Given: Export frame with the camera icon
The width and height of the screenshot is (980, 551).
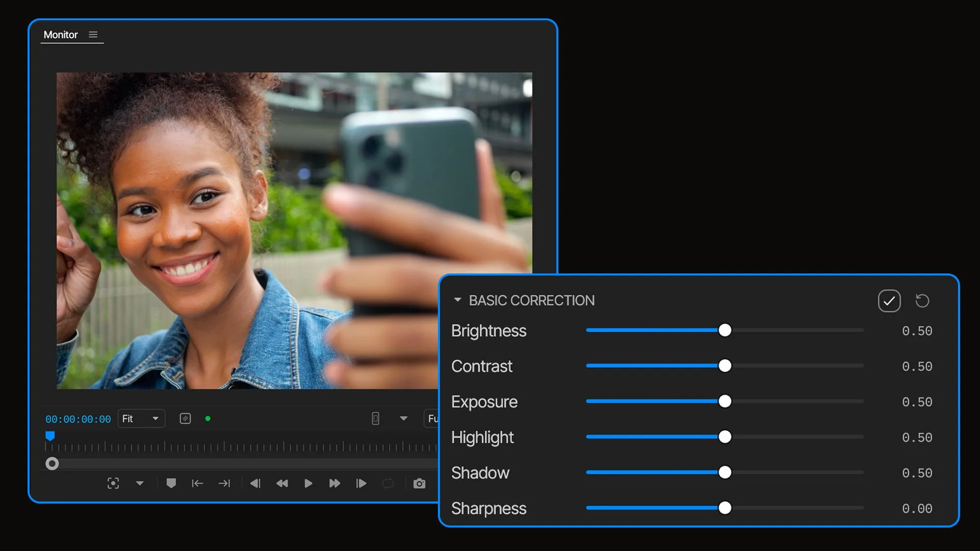Looking at the screenshot, I should (419, 483).
